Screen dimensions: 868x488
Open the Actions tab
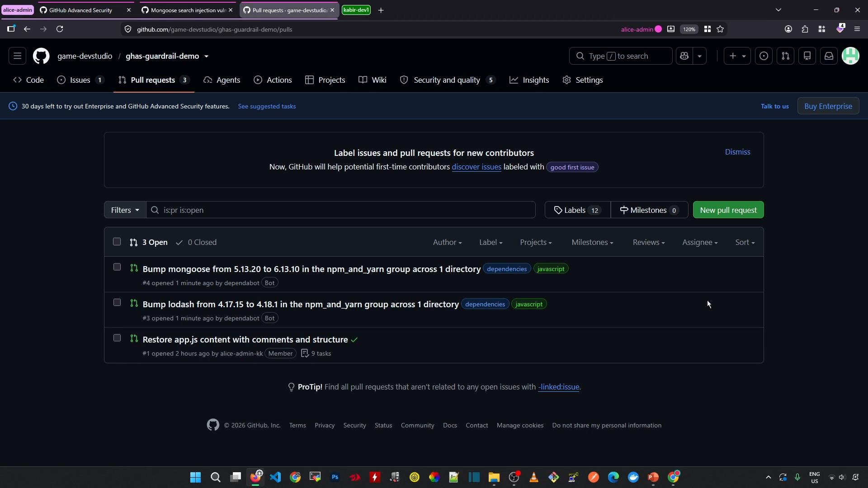(x=273, y=80)
